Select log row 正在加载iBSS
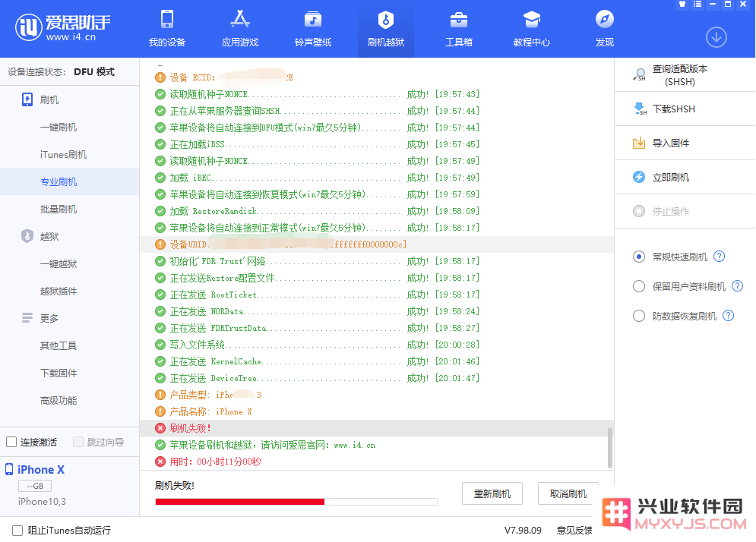This screenshot has width=756, height=542. point(377,144)
